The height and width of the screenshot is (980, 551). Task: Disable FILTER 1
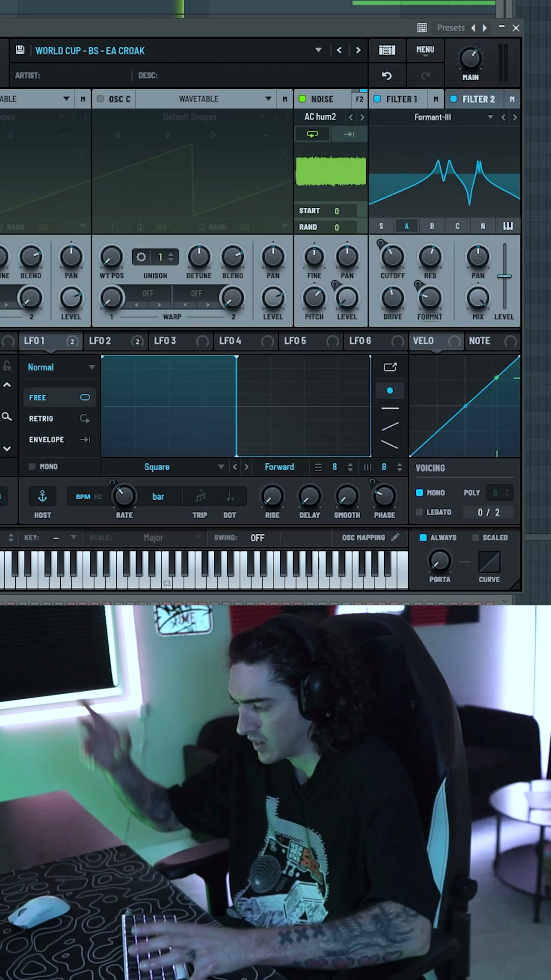377,99
